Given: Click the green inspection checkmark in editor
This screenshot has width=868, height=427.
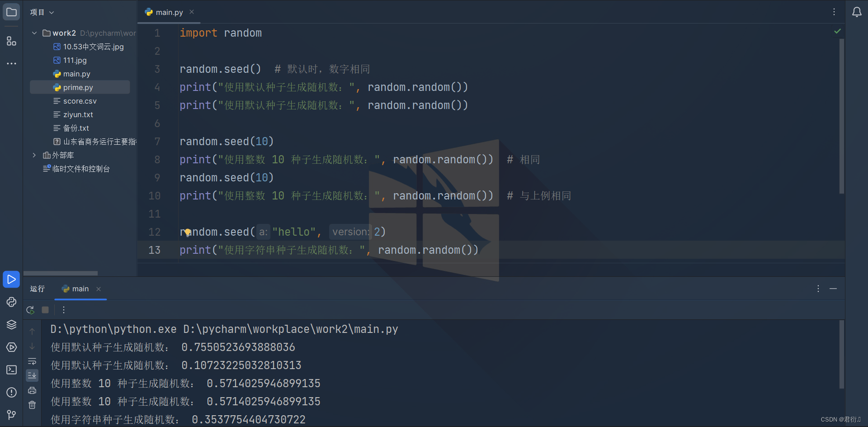Looking at the screenshot, I should tap(837, 31).
